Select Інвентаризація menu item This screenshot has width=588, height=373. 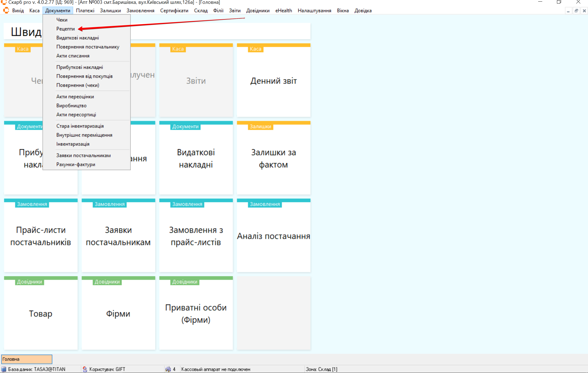click(73, 144)
